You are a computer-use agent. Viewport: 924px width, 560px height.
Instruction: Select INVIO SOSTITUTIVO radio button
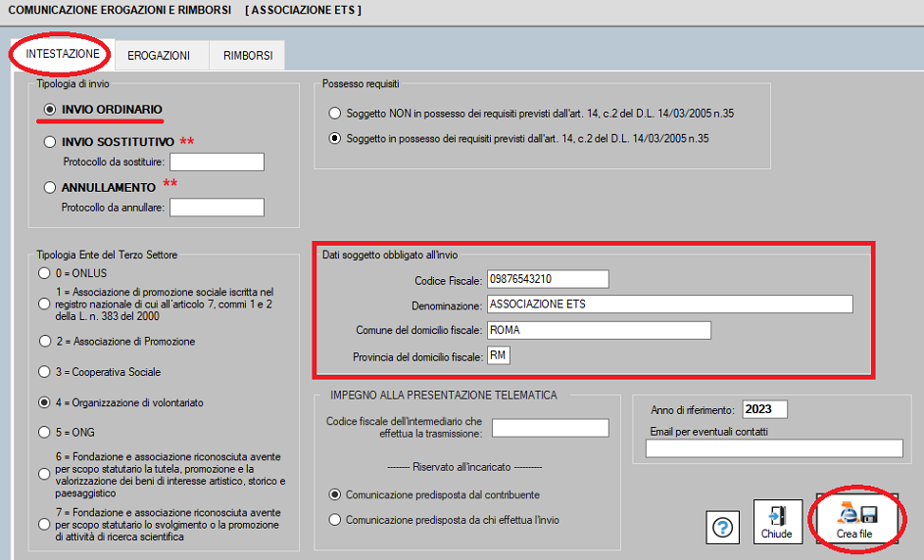50,142
